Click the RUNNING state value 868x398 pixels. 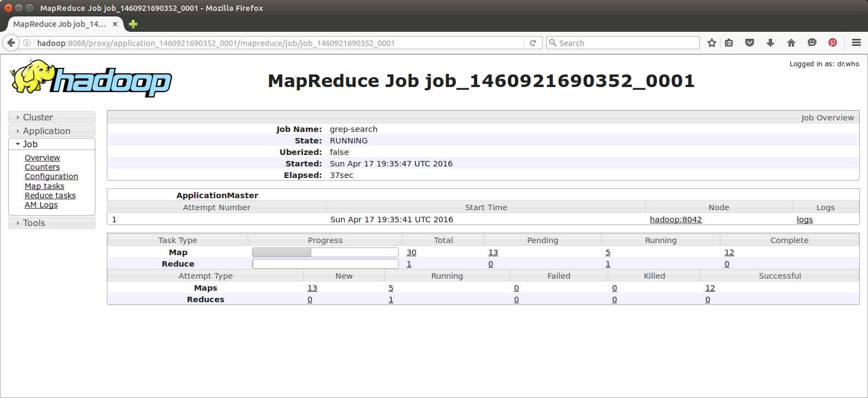(349, 141)
